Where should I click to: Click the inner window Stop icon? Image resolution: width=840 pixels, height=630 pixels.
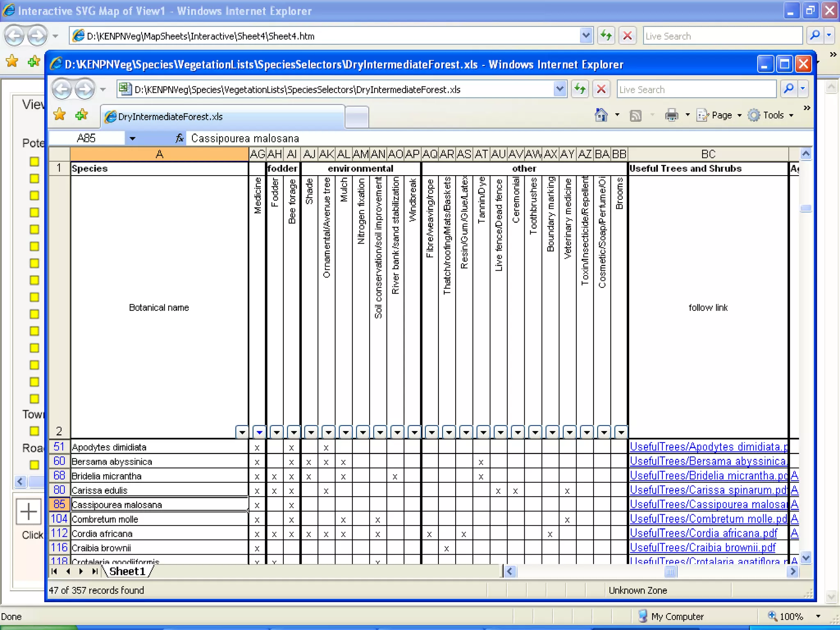(601, 89)
